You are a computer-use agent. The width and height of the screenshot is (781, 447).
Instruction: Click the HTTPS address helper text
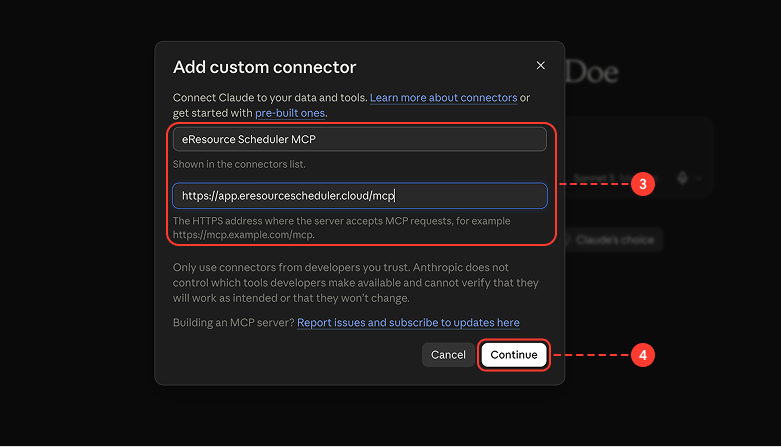tap(342, 228)
